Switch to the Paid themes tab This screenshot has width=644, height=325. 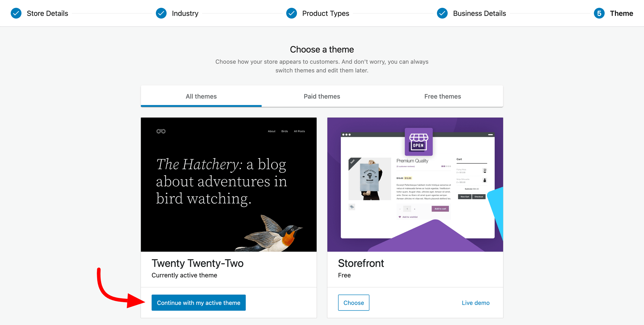322,96
